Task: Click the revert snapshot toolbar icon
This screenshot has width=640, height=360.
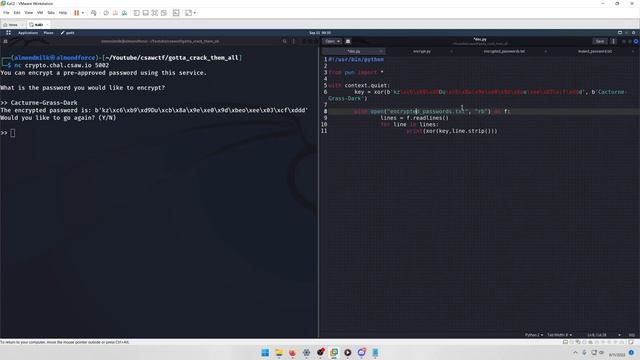Action: tap(115, 13)
